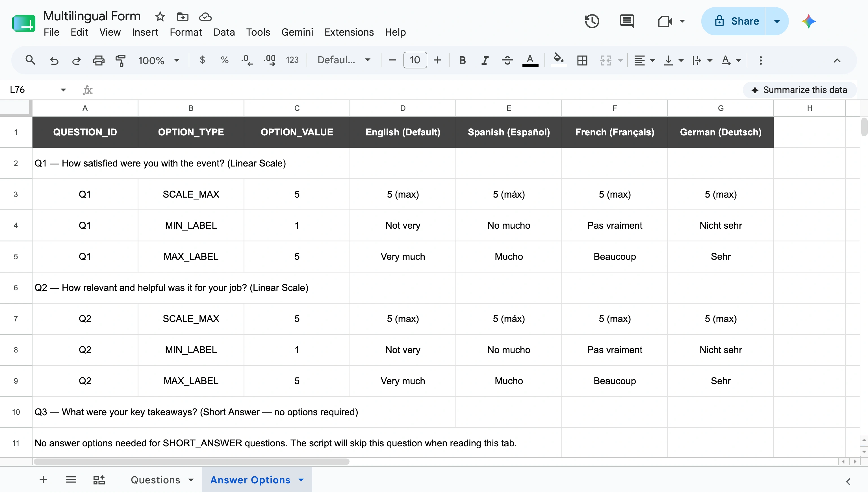The image size is (868, 493).
Task: Open more number formats 123
Action: (292, 60)
